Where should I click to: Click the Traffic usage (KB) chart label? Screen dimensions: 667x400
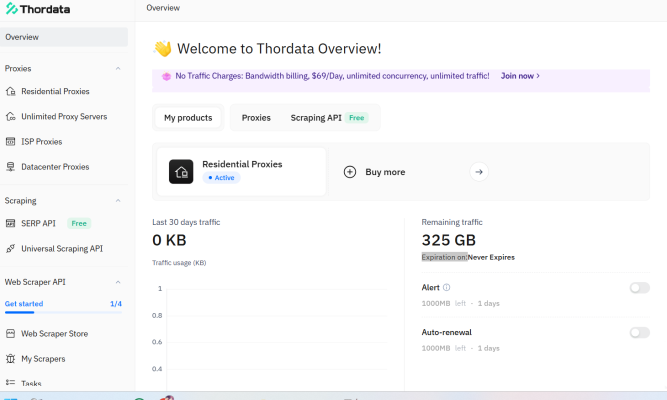[x=179, y=263]
